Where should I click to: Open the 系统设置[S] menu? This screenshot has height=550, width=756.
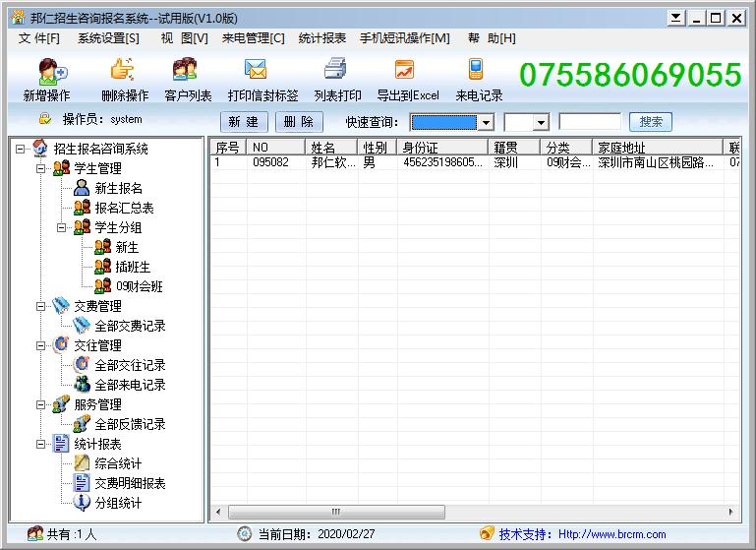108,38
